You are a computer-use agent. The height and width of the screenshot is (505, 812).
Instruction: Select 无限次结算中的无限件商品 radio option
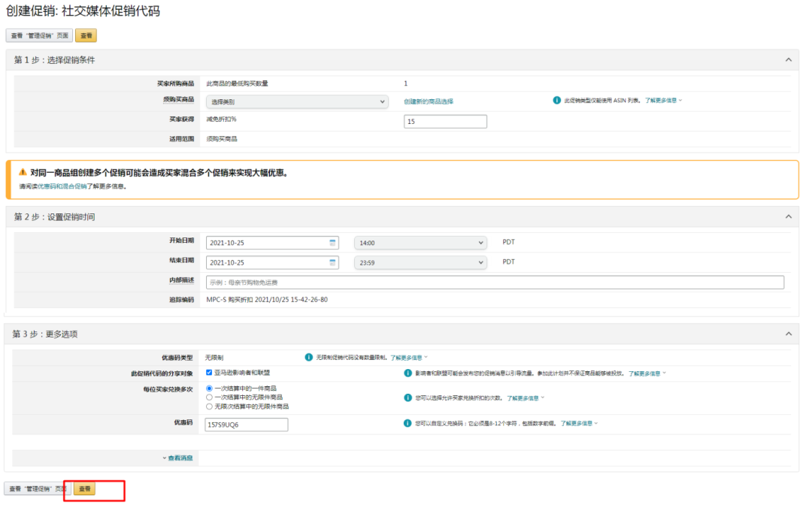click(209, 406)
